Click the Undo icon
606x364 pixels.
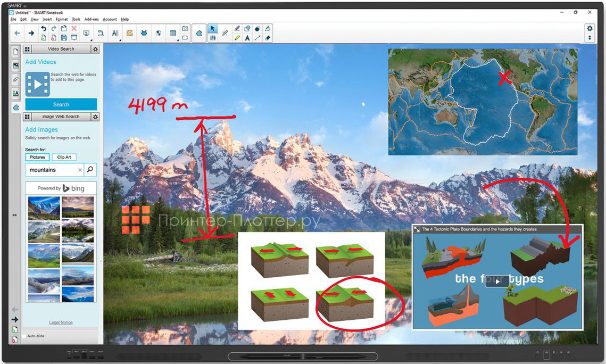click(43, 28)
